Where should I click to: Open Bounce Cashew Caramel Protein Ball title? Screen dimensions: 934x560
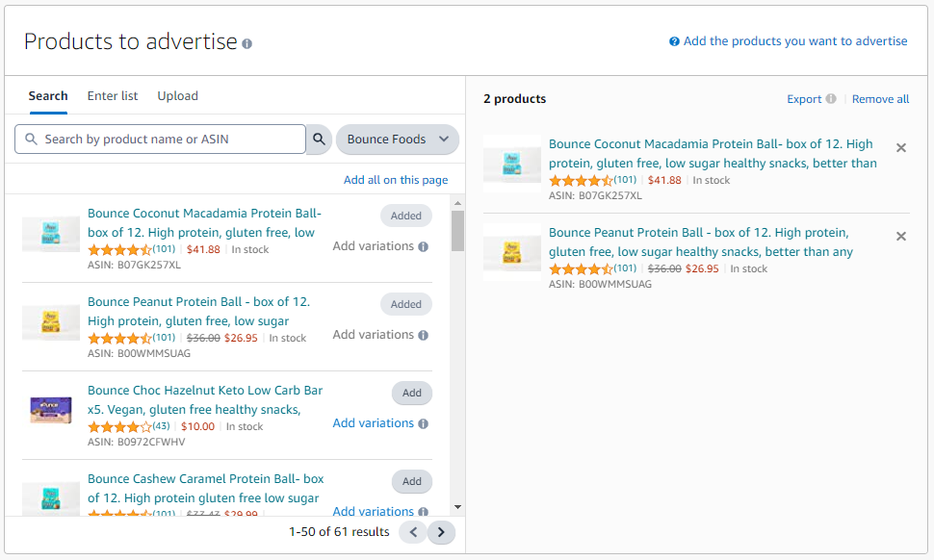pos(205,488)
